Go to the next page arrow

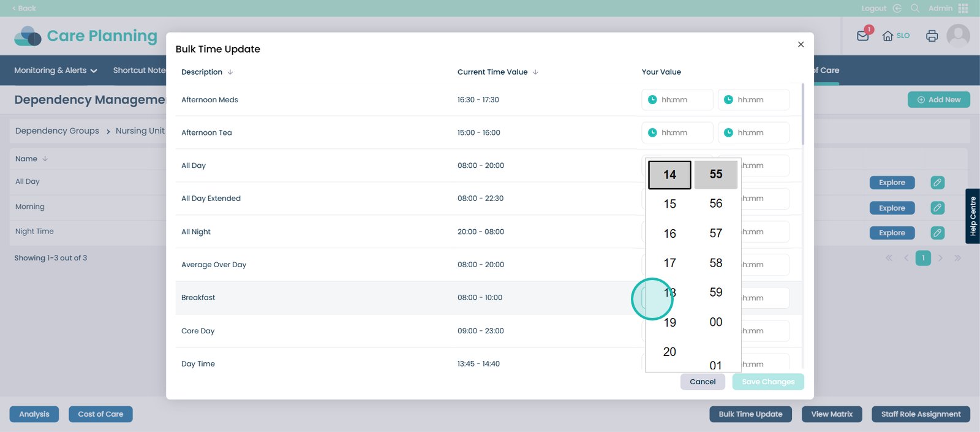tap(940, 258)
